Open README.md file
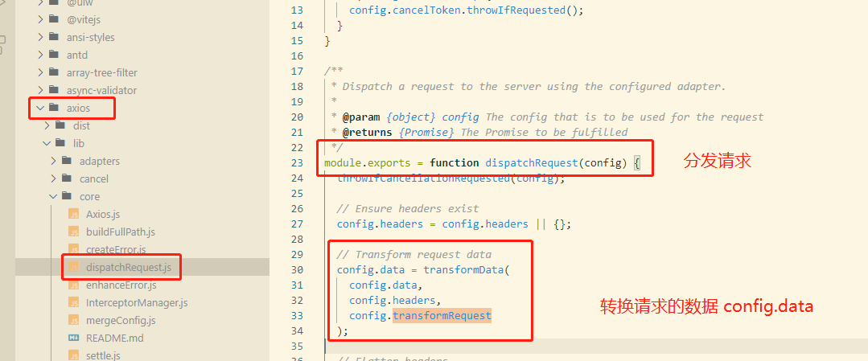This screenshot has height=361, width=868. (x=114, y=338)
